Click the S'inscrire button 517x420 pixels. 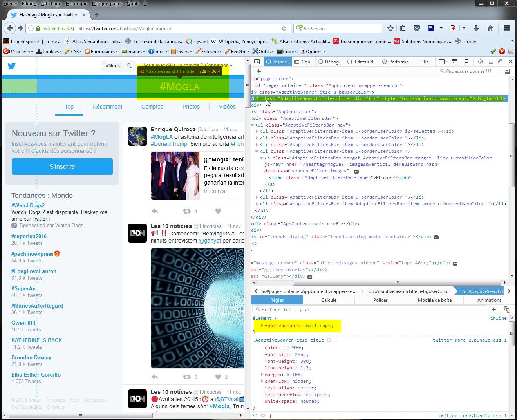coord(62,167)
